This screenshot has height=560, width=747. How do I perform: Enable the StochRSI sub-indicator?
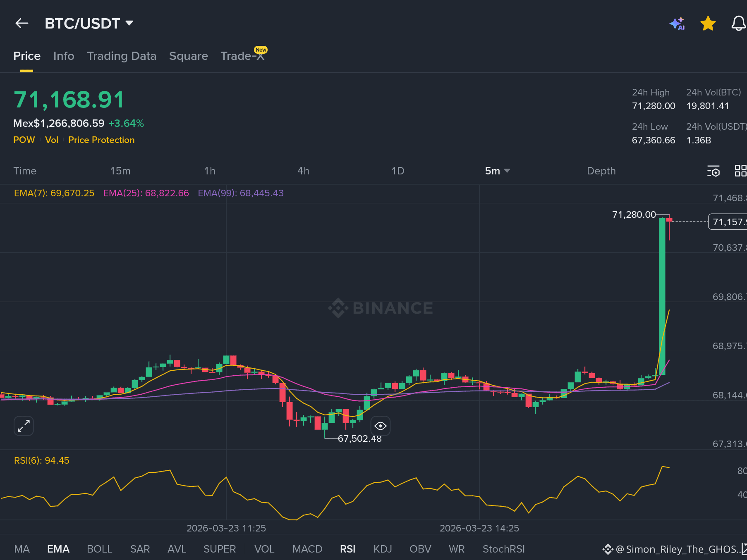click(503, 549)
